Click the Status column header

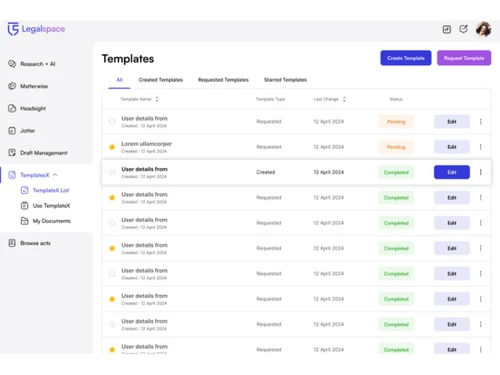click(x=396, y=99)
